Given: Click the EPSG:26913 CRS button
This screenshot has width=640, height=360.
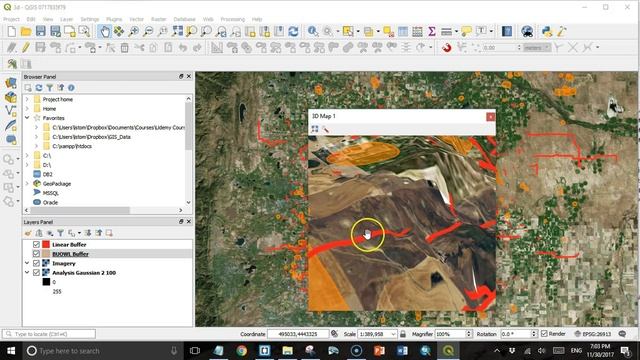Looking at the screenshot, I should (x=593, y=334).
